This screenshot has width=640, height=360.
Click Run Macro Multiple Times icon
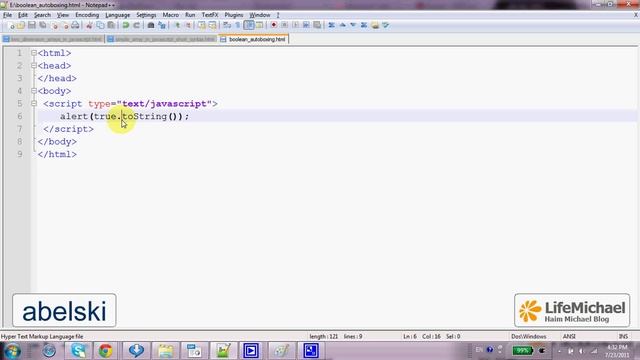pyautogui.click(x=306, y=25)
